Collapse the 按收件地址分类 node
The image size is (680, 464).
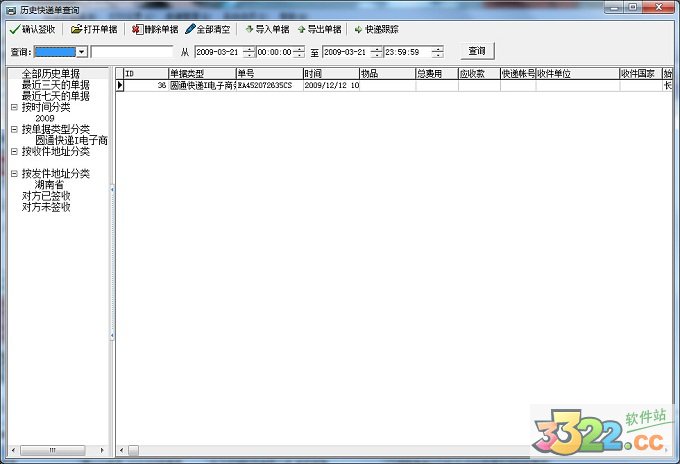tap(14, 151)
